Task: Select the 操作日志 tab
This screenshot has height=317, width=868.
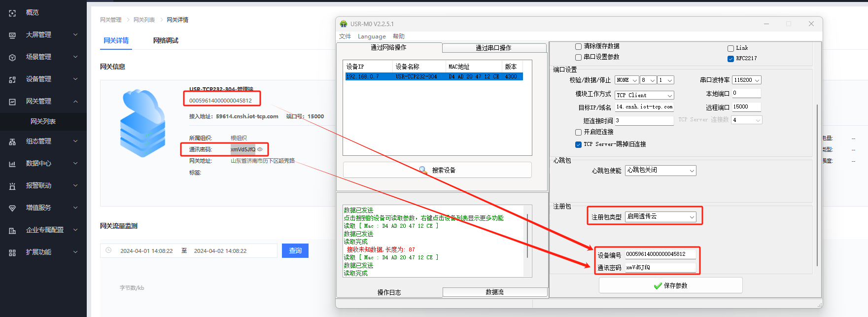Action: pos(389,292)
